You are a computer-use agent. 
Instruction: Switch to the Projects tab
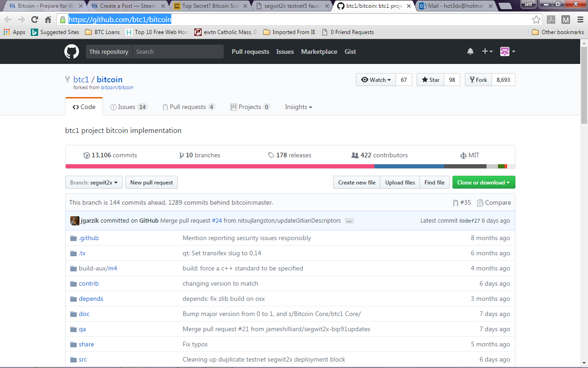250,107
